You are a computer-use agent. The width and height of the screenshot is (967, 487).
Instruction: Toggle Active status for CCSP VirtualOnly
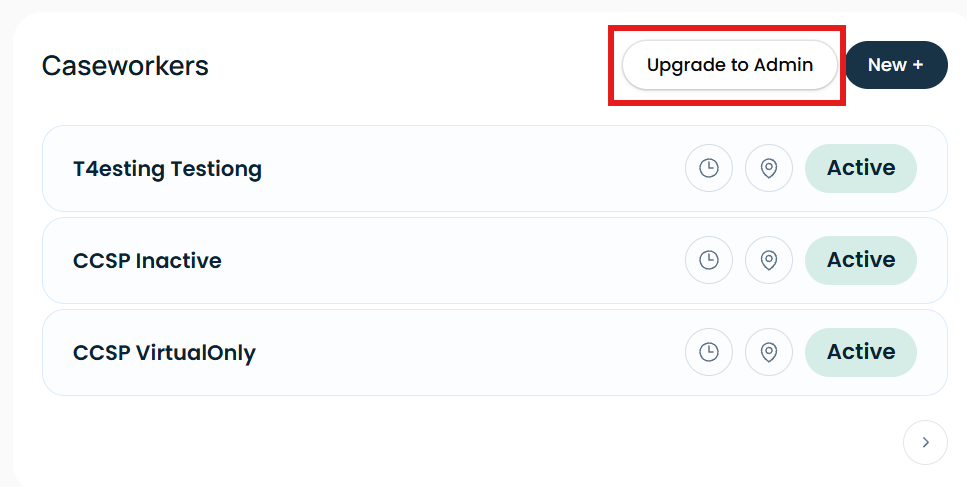coord(860,351)
